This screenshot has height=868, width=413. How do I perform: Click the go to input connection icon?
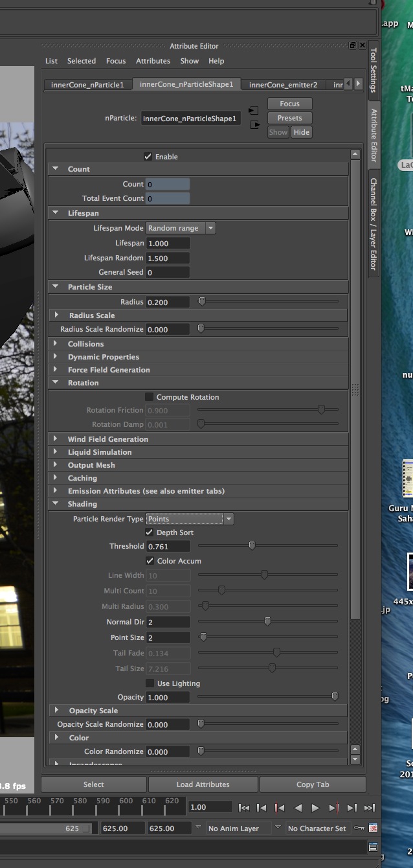pos(254,111)
